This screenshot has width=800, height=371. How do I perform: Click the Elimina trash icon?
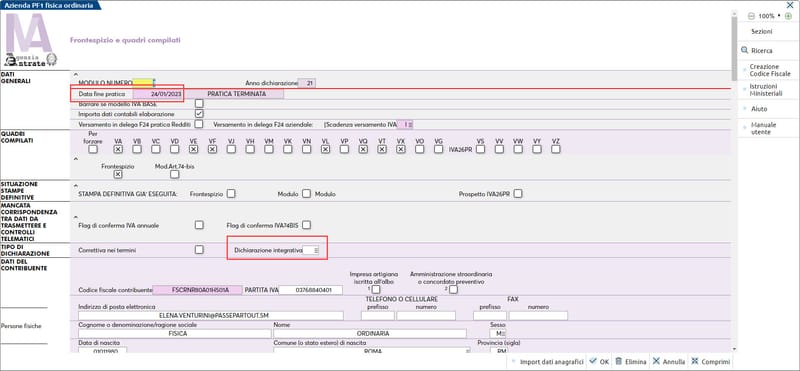618,361
